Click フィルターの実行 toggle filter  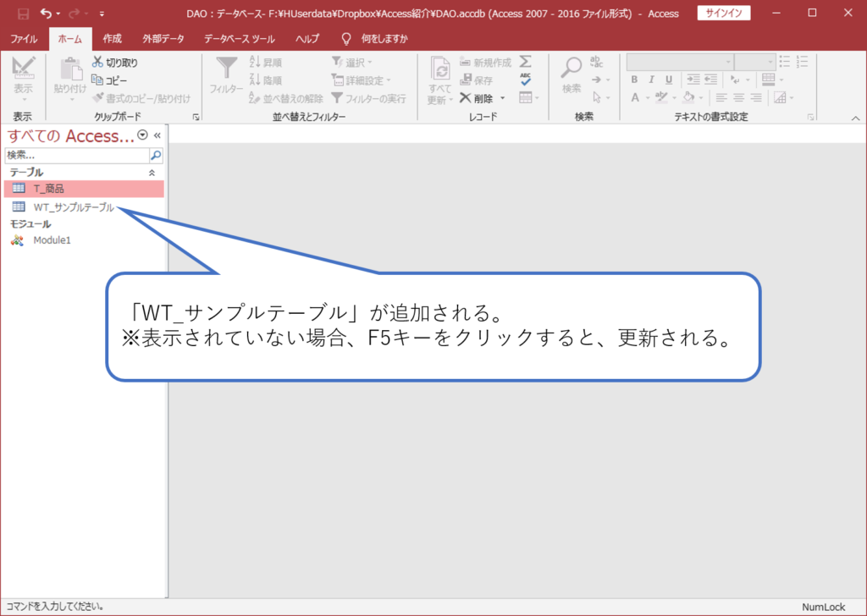point(369,98)
